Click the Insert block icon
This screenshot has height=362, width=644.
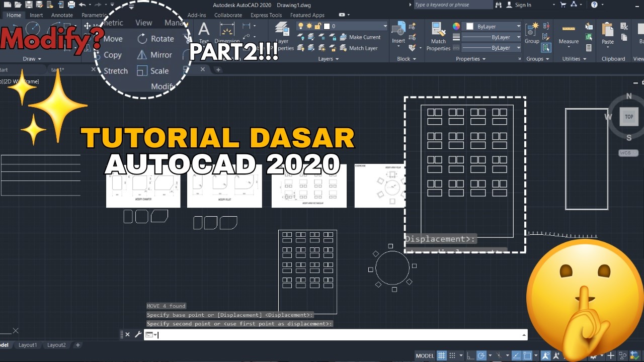(x=398, y=33)
